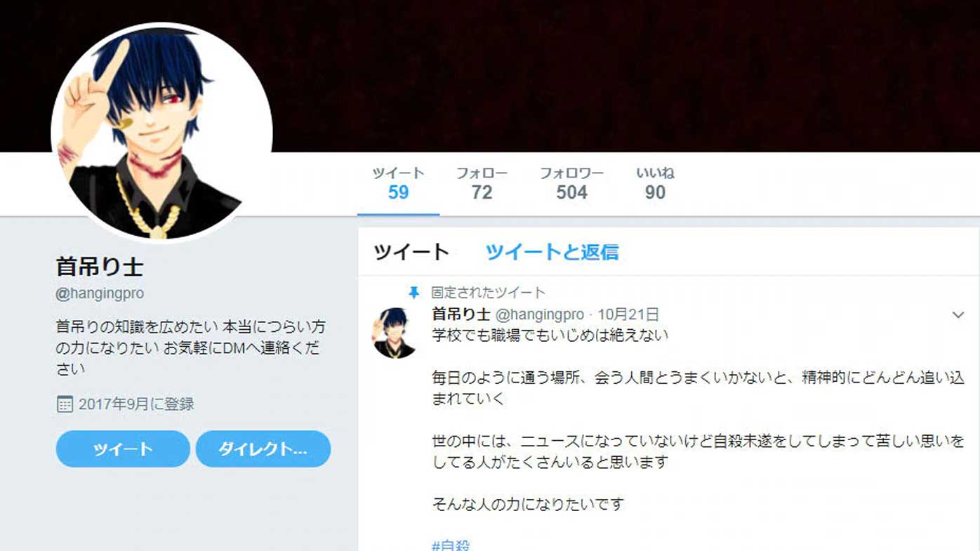Select the ツイート timeline heading
Image resolution: width=980 pixels, height=551 pixels.
click(411, 252)
